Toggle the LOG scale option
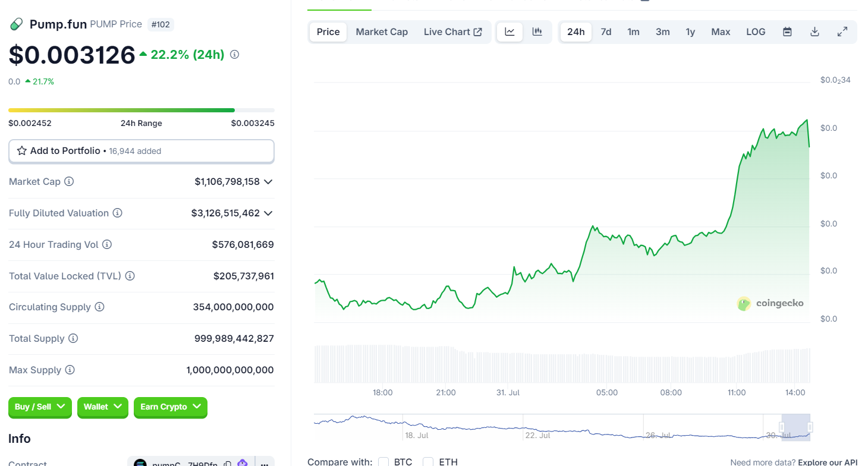The height and width of the screenshot is (466, 868). click(x=756, y=32)
